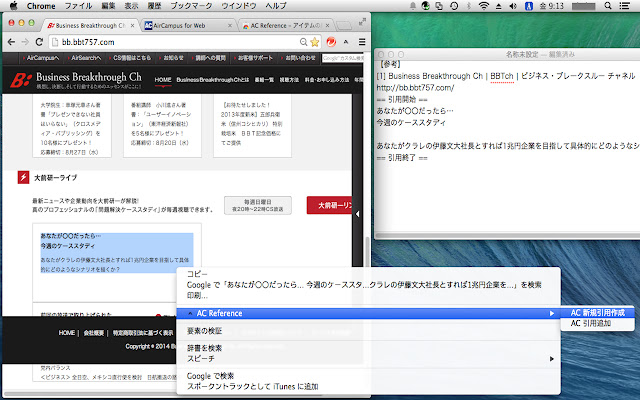The width and height of the screenshot is (640, 400).
Task: Toggle fullscreen with the corner arrows icon
Action: (362, 22)
